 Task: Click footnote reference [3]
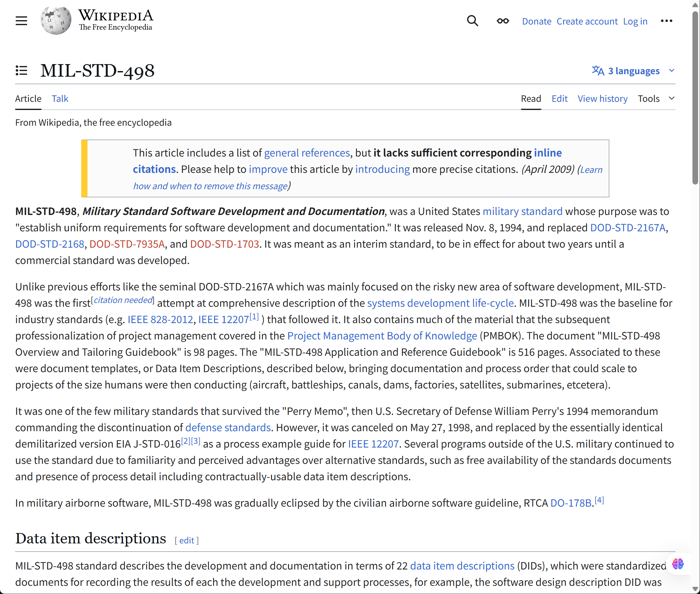click(196, 441)
